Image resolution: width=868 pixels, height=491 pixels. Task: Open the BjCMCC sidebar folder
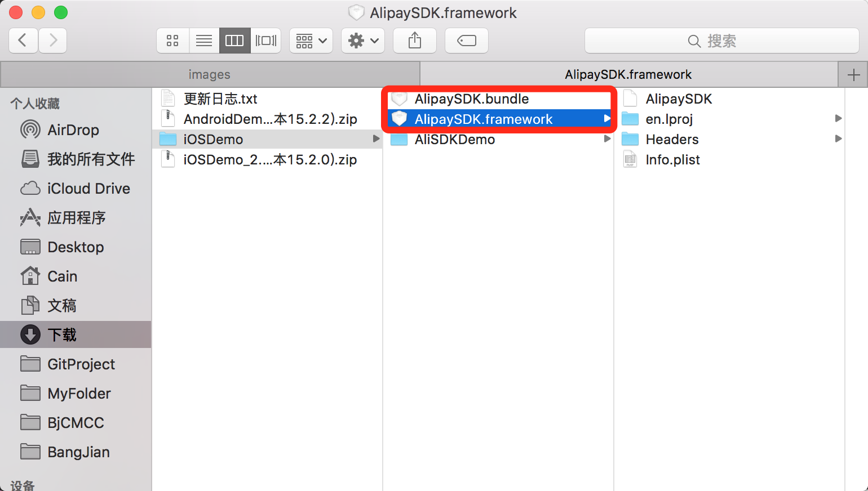[76, 423]
